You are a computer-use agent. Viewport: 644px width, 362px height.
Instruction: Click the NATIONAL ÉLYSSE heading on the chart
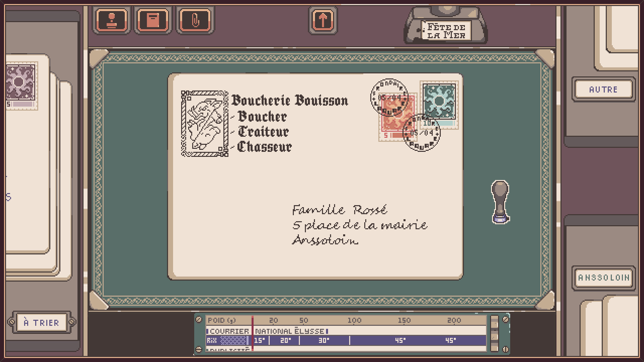pos(289,331)
